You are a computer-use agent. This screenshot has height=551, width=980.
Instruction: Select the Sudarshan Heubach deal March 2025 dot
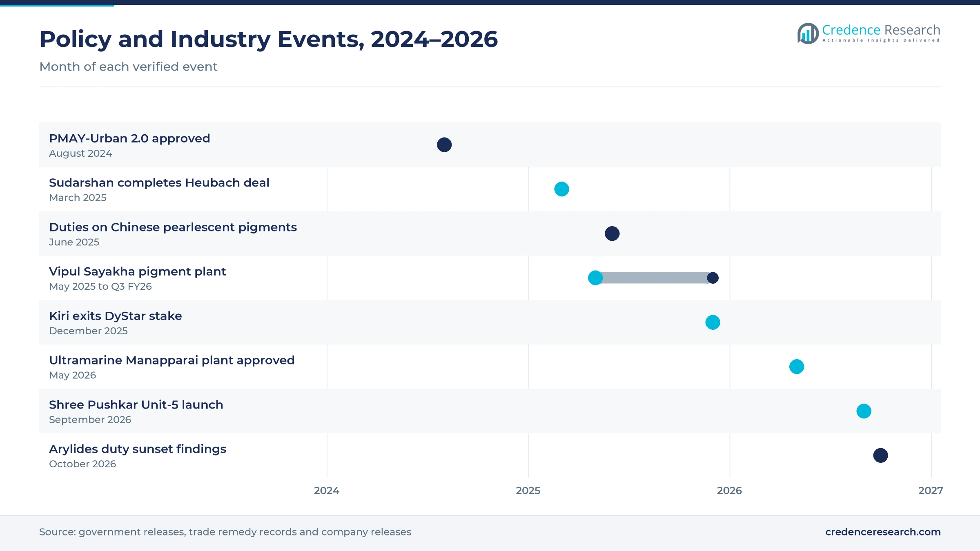[x=561, y=189]
